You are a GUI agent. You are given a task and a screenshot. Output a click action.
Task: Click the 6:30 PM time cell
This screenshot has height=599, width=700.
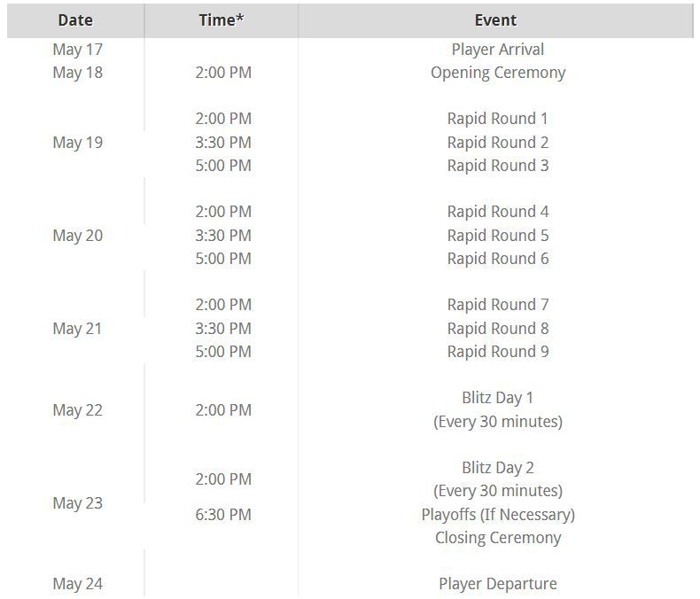[223, 515]
